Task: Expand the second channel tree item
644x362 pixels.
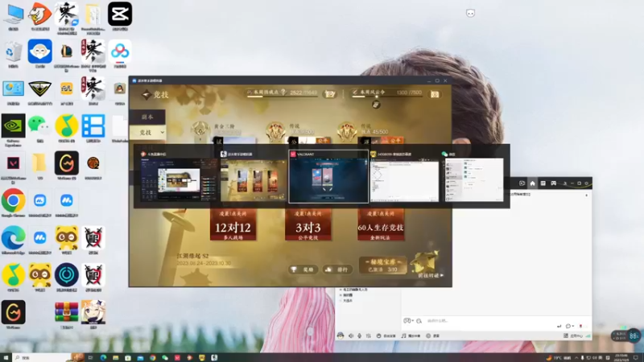Action: (x=341, y=295)
